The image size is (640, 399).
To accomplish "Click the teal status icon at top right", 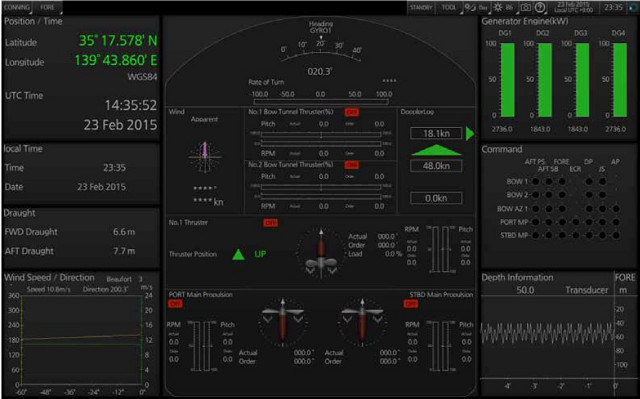I will point(633,7).
